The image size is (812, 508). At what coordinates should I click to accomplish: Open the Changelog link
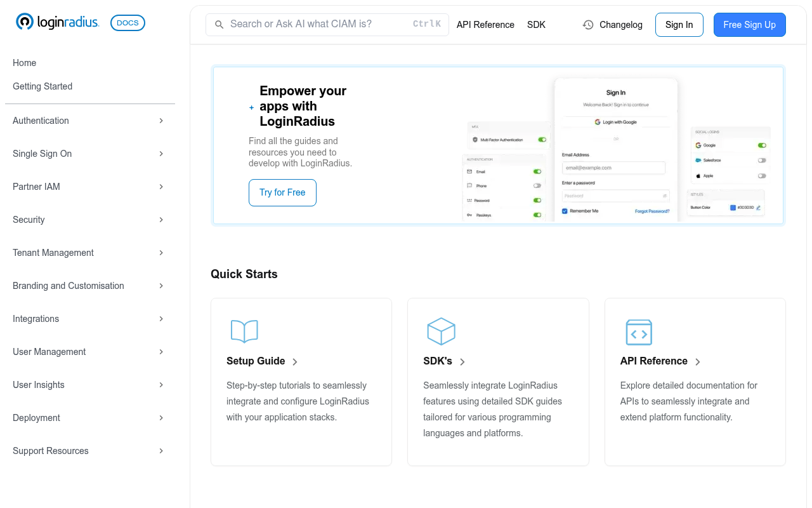tap(621, 25)
